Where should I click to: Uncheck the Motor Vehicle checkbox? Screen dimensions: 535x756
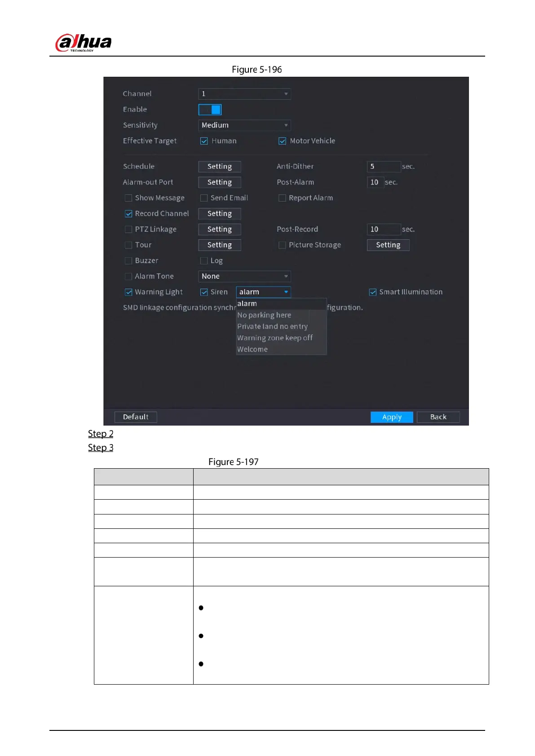pyautogui.click(x=282, y=141)
